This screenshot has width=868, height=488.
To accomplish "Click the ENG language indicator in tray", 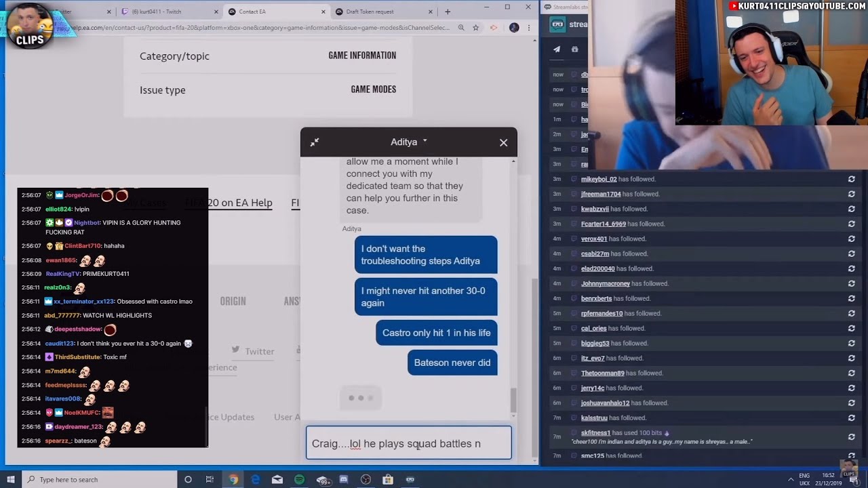I will coord(805,479).
